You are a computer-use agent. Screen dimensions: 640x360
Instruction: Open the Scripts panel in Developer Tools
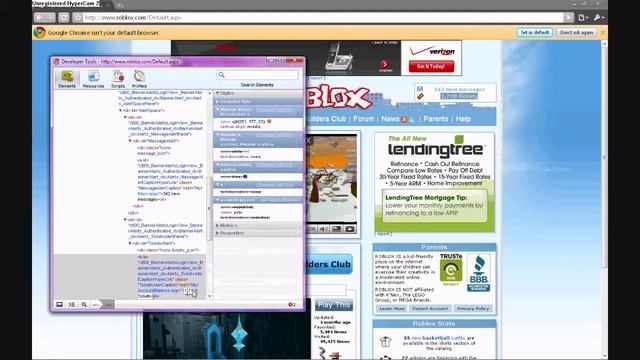point(118,79)
